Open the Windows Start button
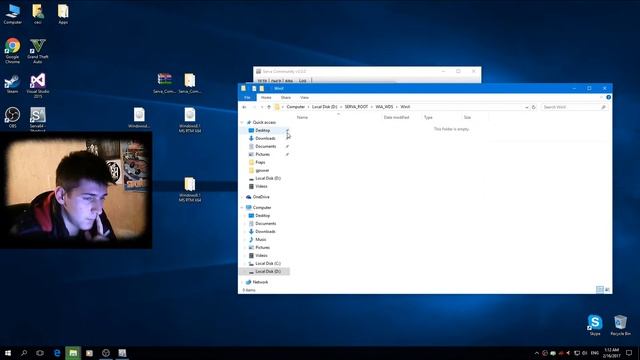 [8, 353]
